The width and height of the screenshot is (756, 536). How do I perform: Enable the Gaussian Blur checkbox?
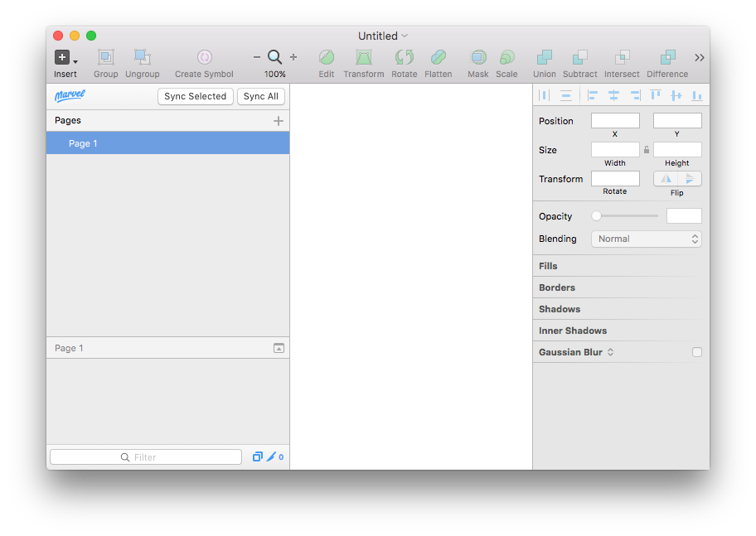[x=696, y=352]
